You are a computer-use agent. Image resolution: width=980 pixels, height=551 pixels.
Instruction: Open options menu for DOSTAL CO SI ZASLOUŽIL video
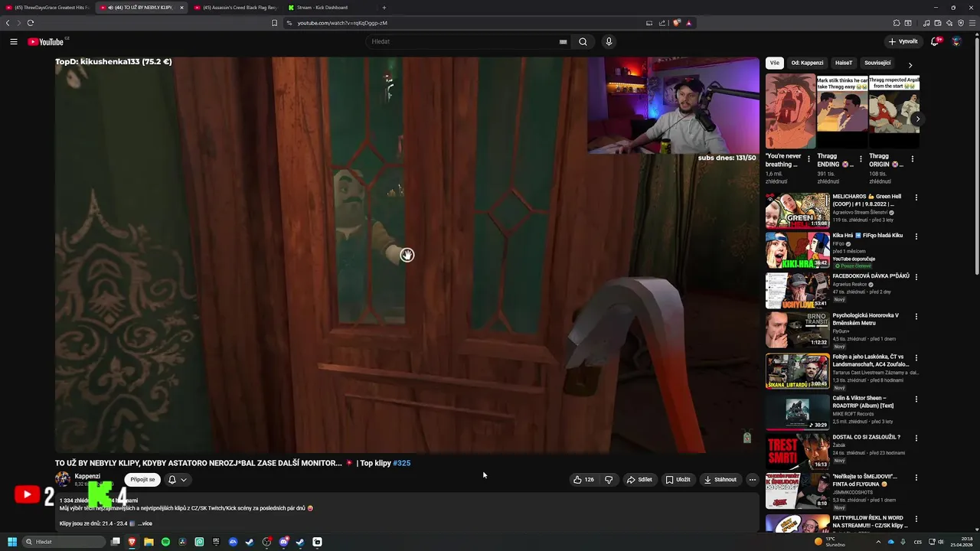pos(916,438)
